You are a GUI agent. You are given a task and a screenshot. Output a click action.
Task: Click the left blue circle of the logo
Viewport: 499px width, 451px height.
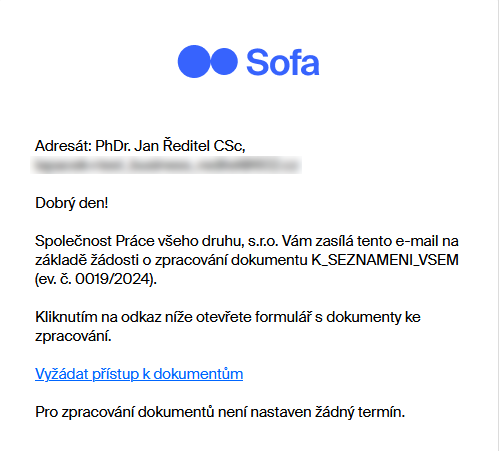(194, 61)
